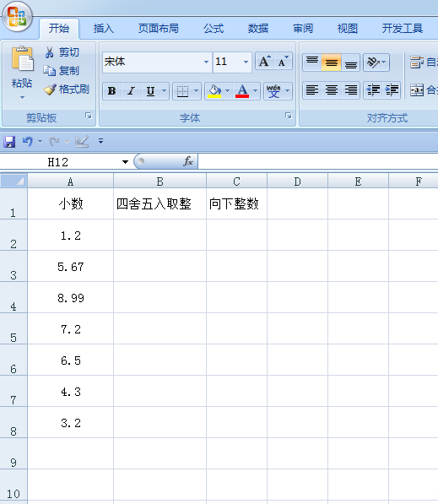The height and width of the screenshot is (504, 438).
Task: Open the 页面布局 tab
Action: [x=159, y=29]
